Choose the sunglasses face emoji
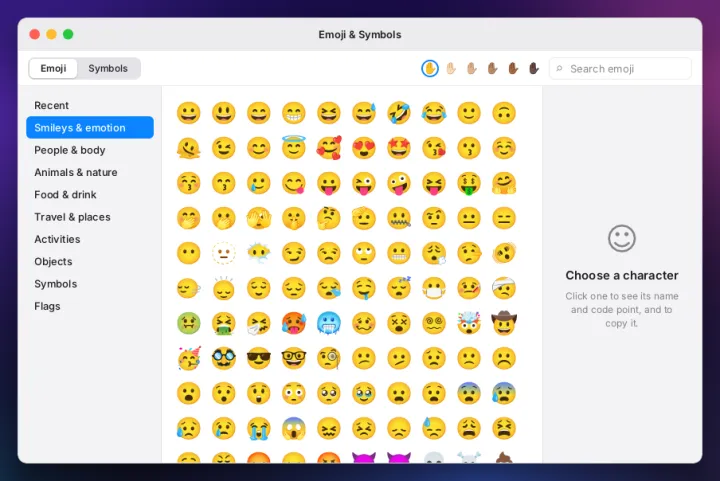 pos(259,358)
